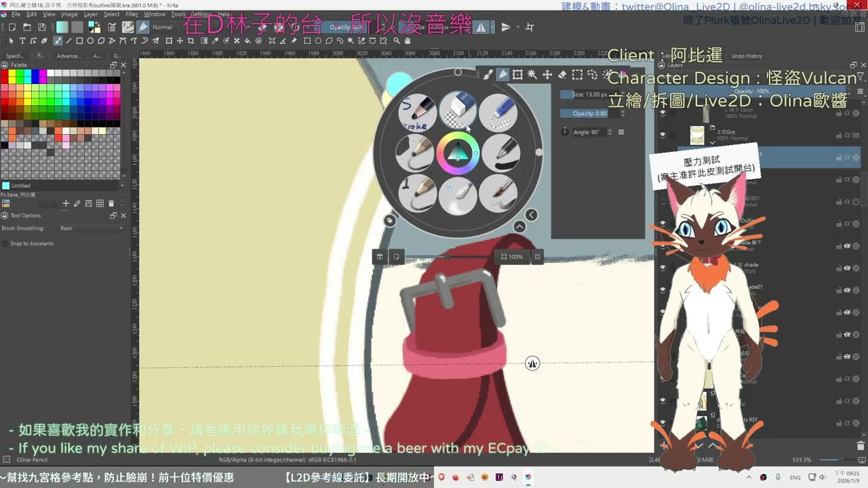The width and height of the screenshot is (868, 488).
Task: Adjust the Opacity 0.80 slider
Action: click(589, 113)
